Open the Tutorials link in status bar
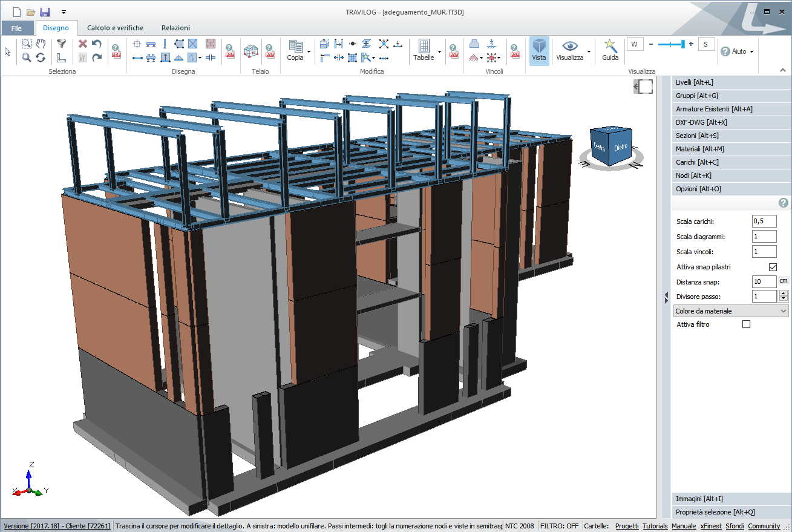Image resolution: width=792 pixels, height=532 pixels. (655, 526)
